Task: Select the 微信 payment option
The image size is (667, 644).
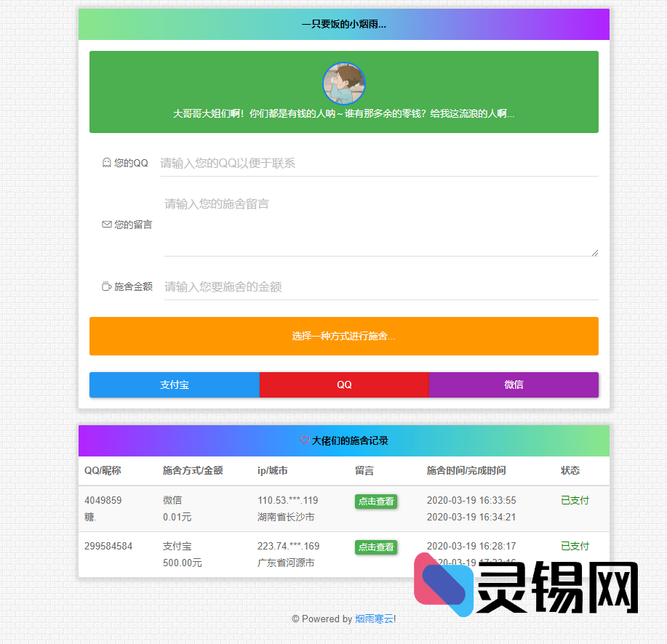Action: click(x=514, y=385)
